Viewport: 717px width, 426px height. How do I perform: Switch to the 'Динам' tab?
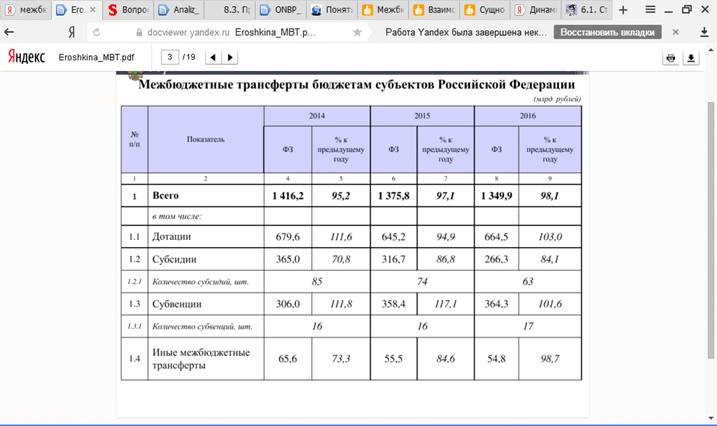tap(534, 10)
